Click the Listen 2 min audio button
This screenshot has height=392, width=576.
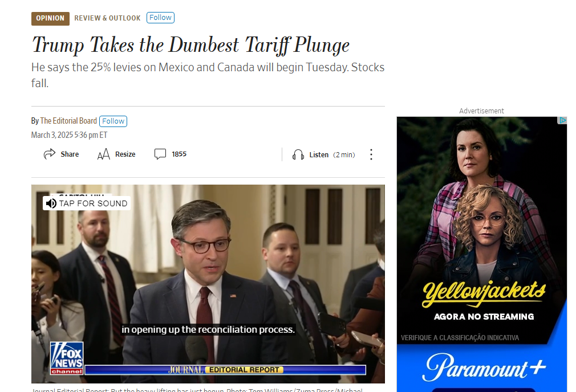pyautogui.click(x=323, y=155)
